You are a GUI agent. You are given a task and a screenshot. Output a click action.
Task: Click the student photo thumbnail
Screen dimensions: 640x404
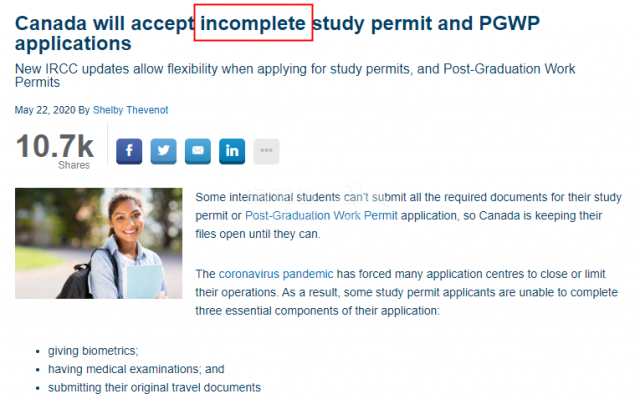coord(98,243)
